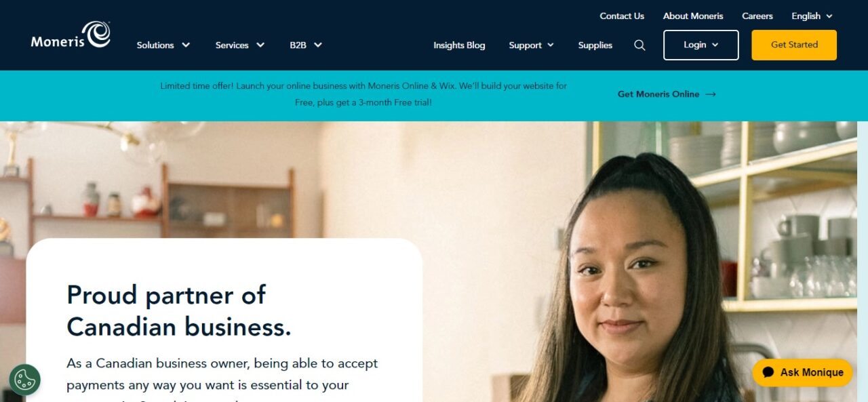This screenshot has height=402, width=868.
Task: Go to Supplies in the navigation
Action: tap(595, 45)
